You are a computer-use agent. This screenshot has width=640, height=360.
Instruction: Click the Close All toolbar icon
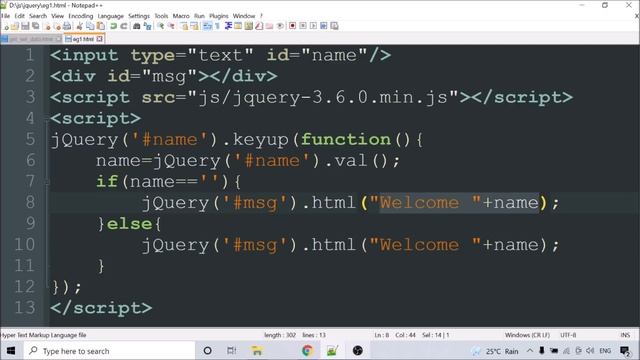[57, 26]
